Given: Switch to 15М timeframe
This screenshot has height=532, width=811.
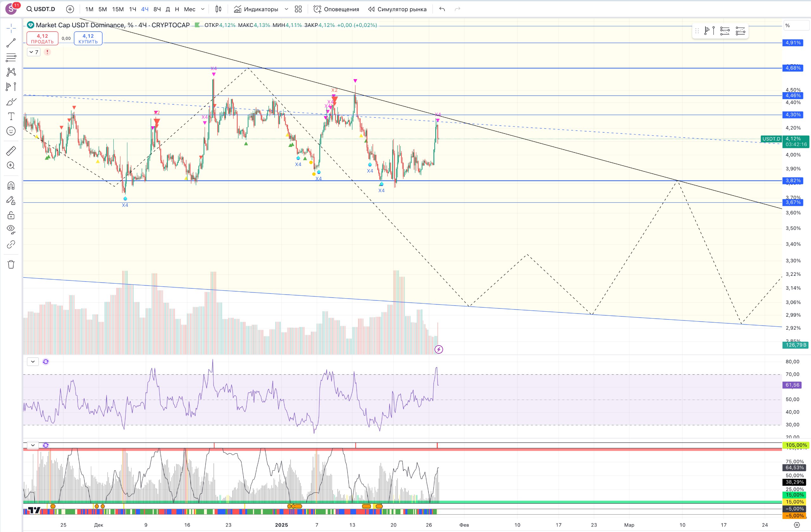Looking at the screenshot, I should tap(118, 9).
